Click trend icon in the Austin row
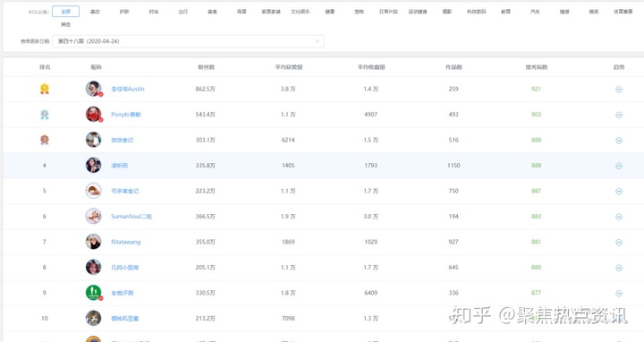The image size is (644, 342). click(619, 90)
